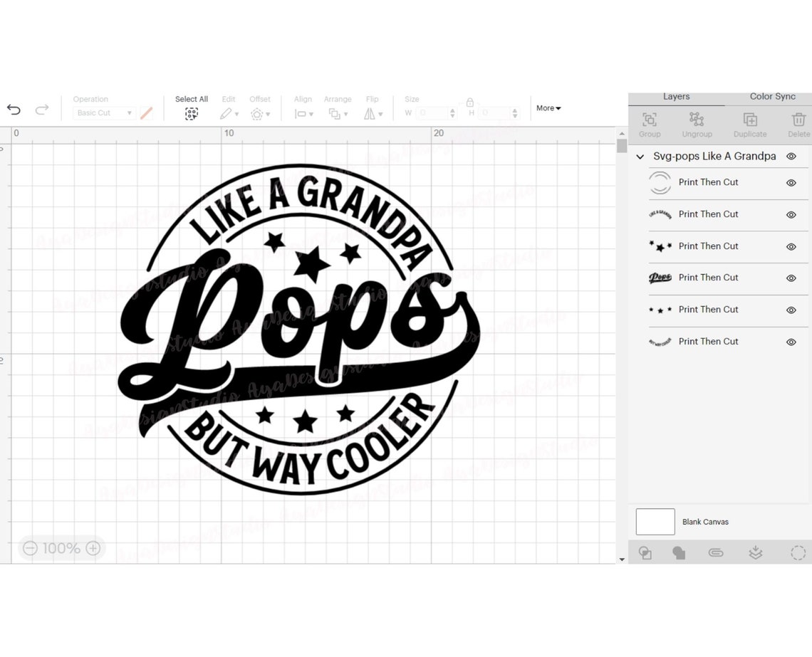
Task: Hide the Svg-pops Like A Grandpa group
Action: [x=791, y=156]
